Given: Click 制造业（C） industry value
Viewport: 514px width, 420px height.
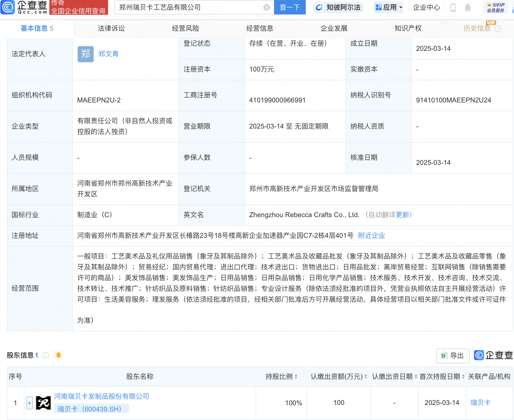Looking at the screenshot, I should [94, 215].
